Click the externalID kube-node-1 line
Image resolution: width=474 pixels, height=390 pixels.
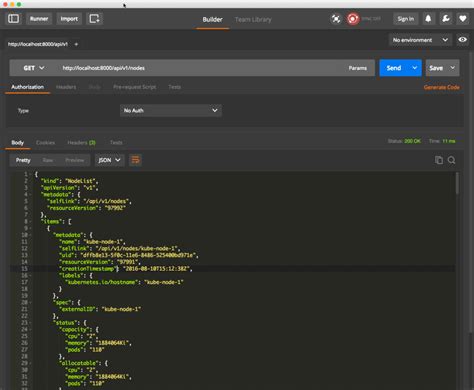pos(101,309)
